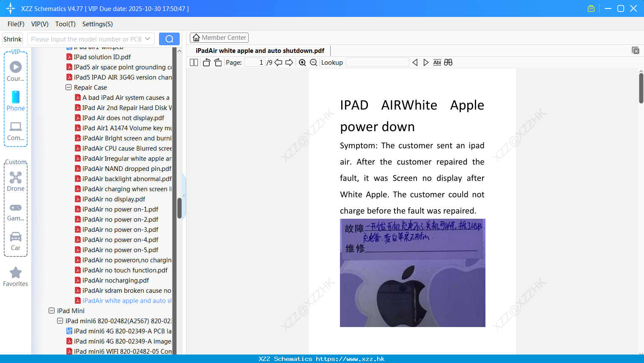Open iPadAir charging when screen file
Image resolution: width=644 pixels, height=363 pixels.
(x=123, y=189)
